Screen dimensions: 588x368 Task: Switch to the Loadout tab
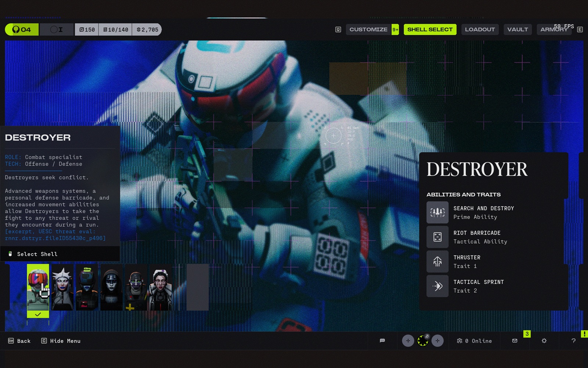pyautogui.click(x=480, y=29)
